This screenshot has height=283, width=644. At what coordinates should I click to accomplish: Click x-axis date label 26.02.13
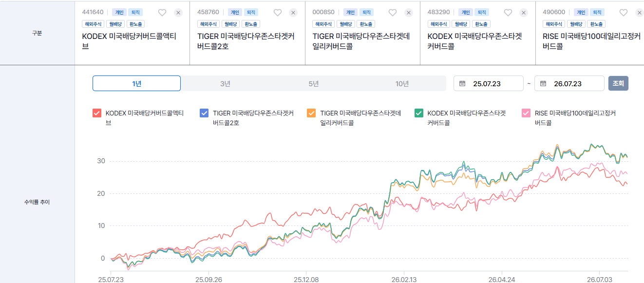[403, 280]
